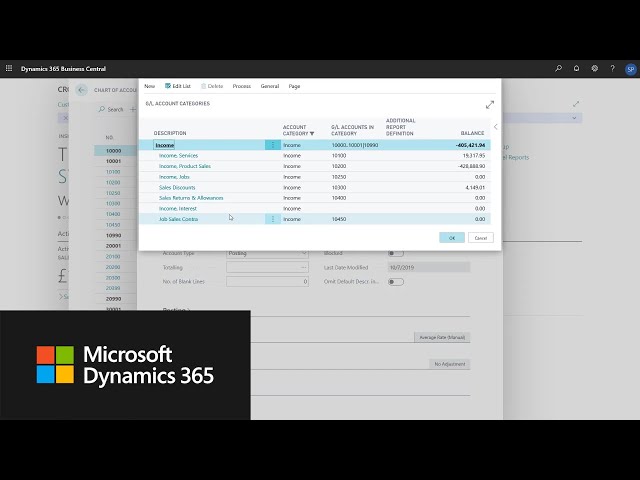Open the app launcher waffle icon

[x=9, y=68]
